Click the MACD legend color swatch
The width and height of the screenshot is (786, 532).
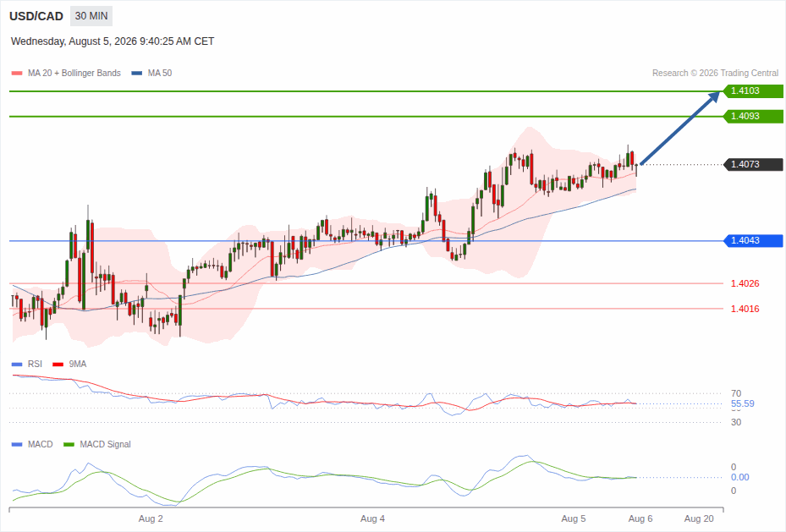click(17, 444)
